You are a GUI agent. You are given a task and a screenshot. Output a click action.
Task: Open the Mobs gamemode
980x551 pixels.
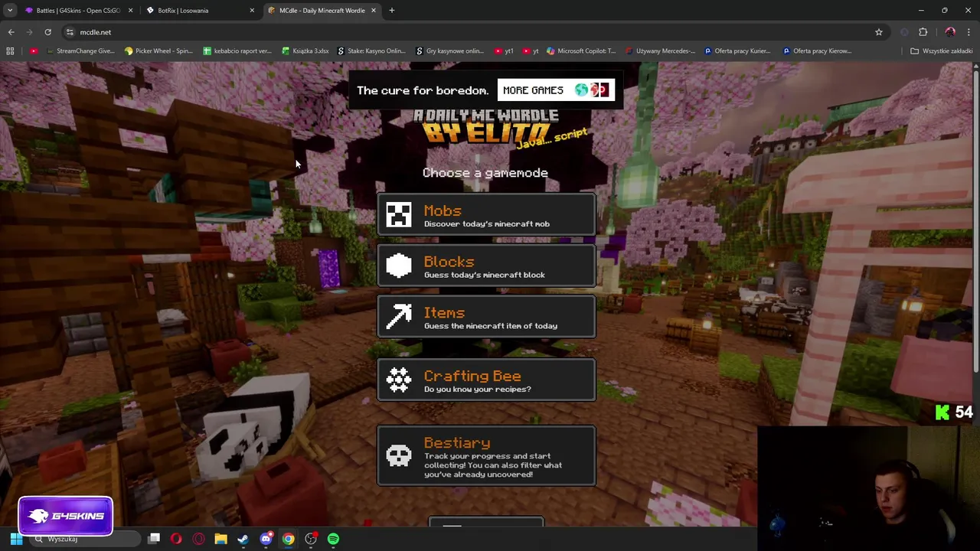pyautogui.click(x=486, y=216)
